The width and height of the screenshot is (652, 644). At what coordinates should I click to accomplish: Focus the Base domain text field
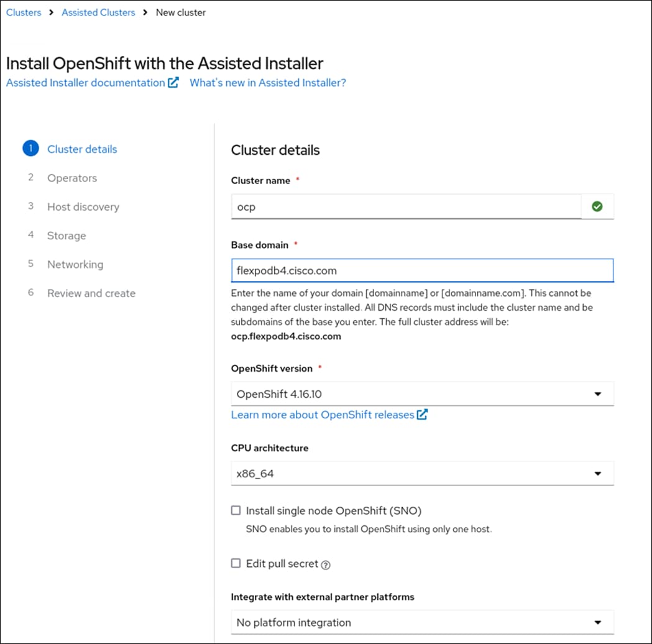(x=422, y=271)
